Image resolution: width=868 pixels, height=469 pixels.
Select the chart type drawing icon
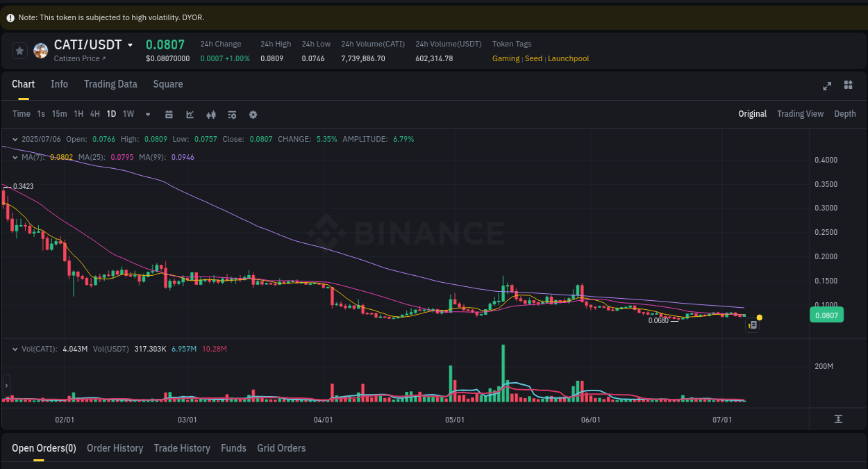pyautogui.click(x=190, y=114)
